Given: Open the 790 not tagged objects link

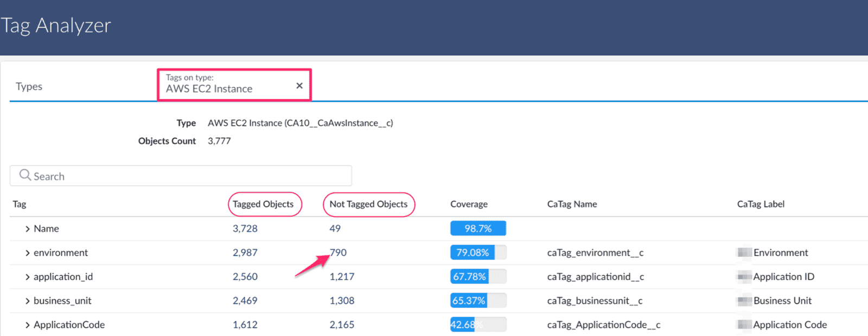Looking at the screenshot, I should 338,253.
